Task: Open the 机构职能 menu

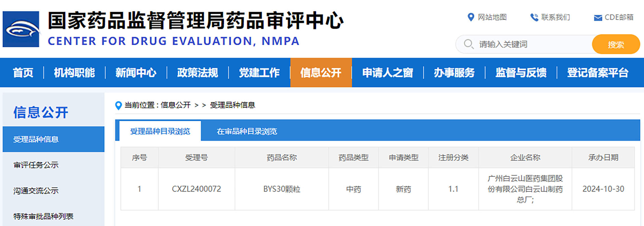Action: point(74,73)
